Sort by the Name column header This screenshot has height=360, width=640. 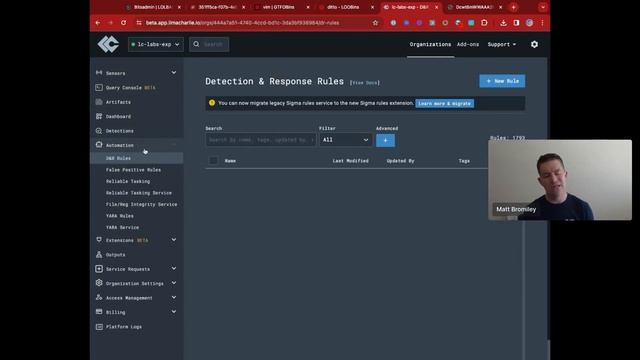click(x=230, y=161)
